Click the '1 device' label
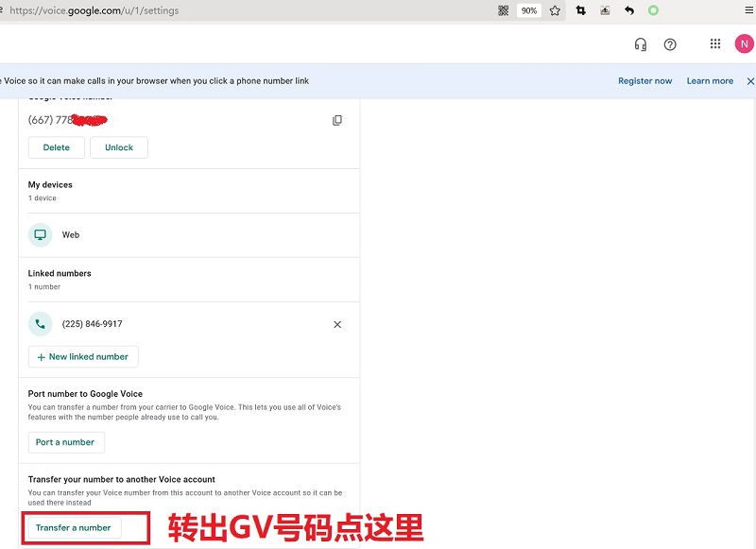756x549 pixels. click(x=42, y=198)
